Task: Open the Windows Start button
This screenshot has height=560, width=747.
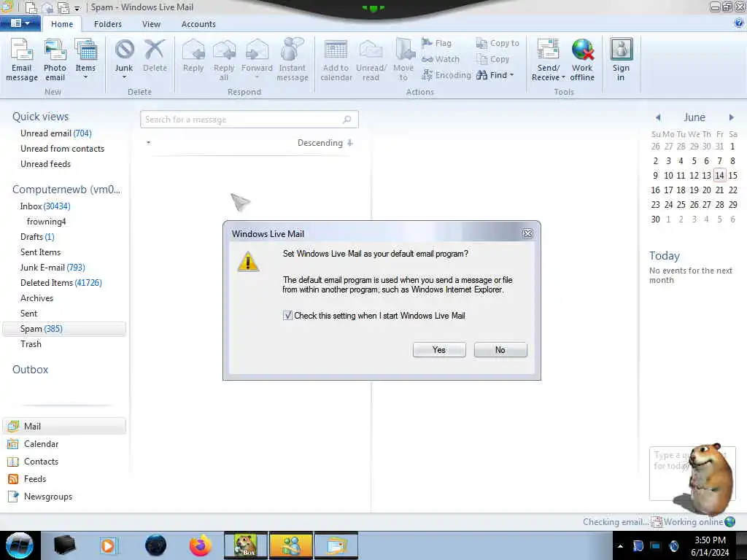Action: [19, 545]
